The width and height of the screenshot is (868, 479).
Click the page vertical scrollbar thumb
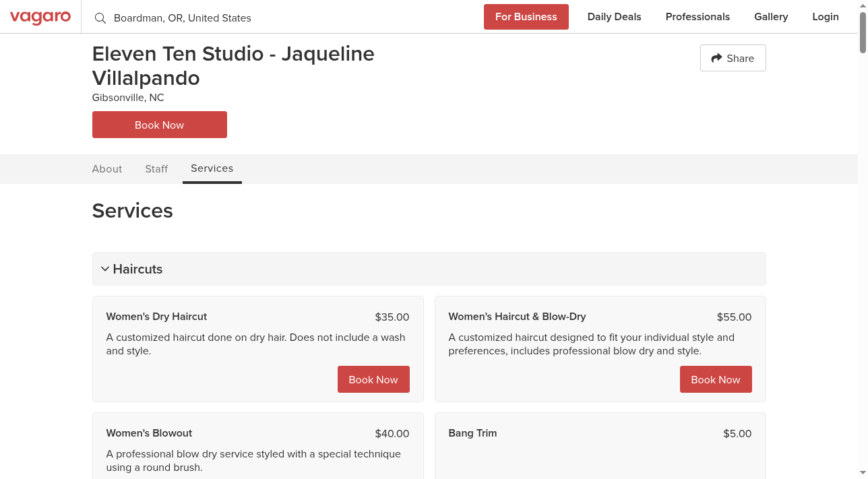[x=863, y=32]
